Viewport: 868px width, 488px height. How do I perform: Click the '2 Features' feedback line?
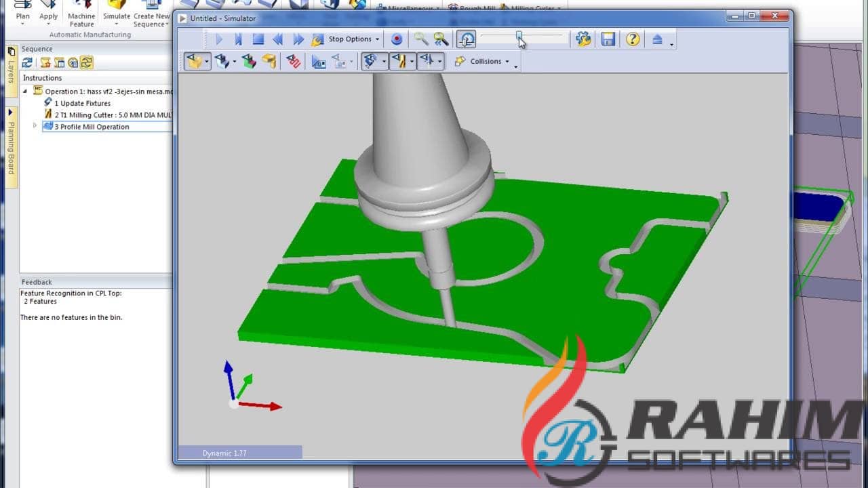click(x=41, y=301)
